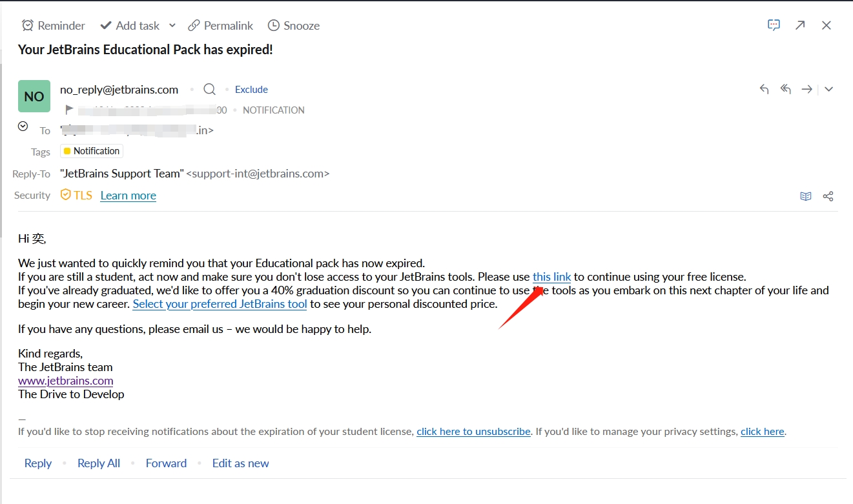Open email in new window arrow icon
The image size is (853, 504).
point(800,25)
